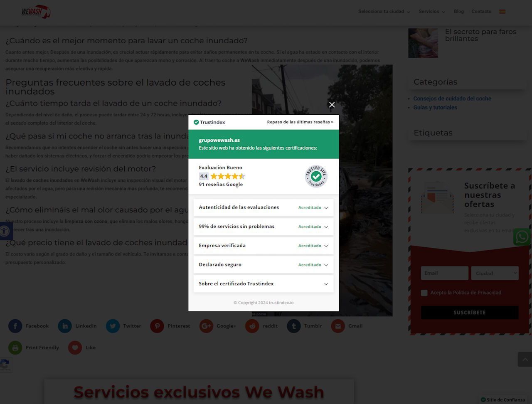Open Guías y tutoriales category

click(x=435, y=107)
